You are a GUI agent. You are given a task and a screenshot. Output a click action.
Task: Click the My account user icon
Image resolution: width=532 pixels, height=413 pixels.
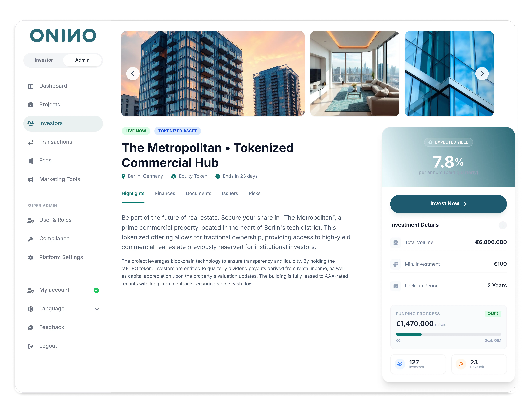[31, 290]
